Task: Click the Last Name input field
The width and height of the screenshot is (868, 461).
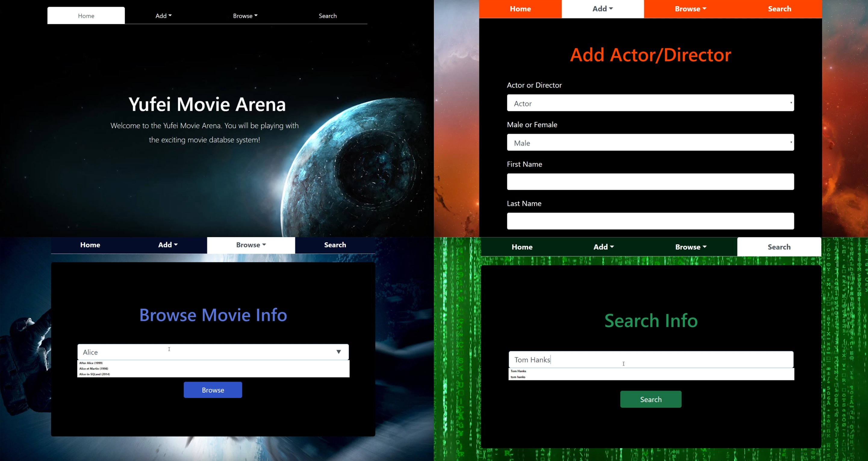Action: (x=650, y=221)
